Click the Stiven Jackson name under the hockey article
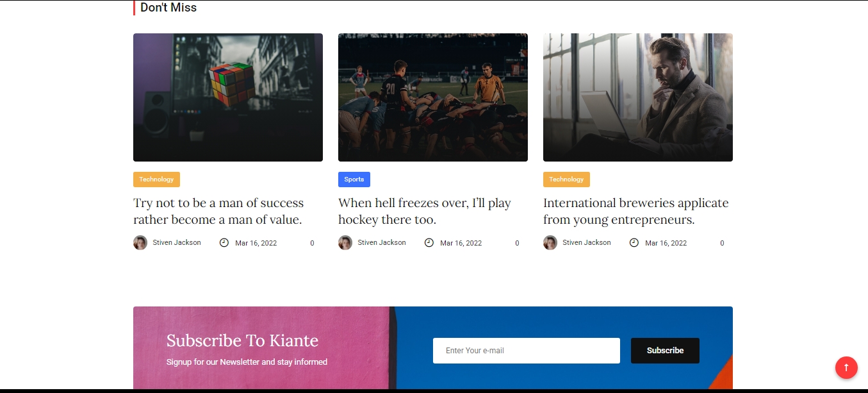Viewport: 868px width, 393px height. pyautogui.click(x=382, y=243)
